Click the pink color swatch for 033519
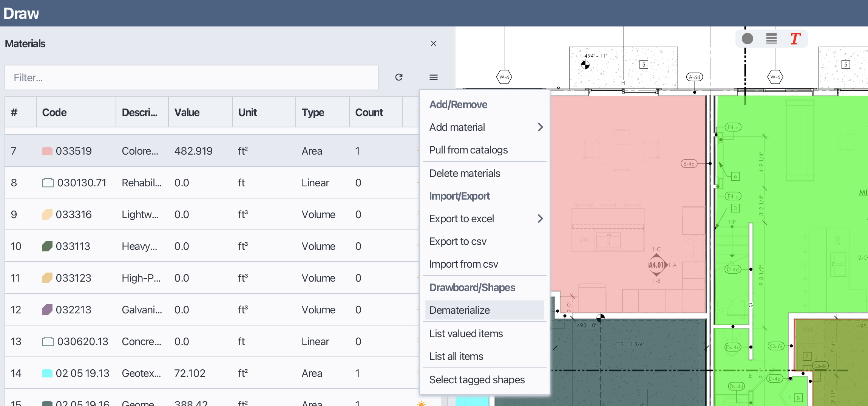 (x=47, y=151)
